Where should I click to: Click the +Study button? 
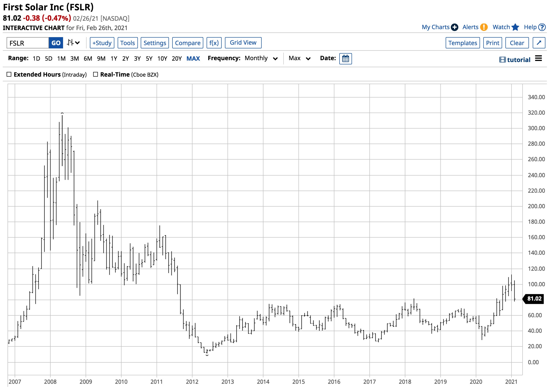(x=102, y=43)
